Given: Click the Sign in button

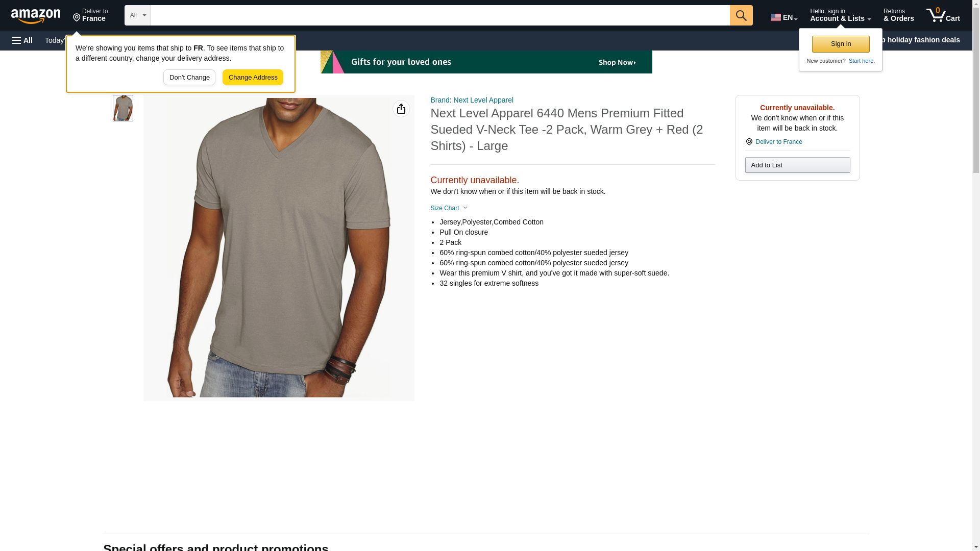Looking at the screenshot, I should 841,44.
